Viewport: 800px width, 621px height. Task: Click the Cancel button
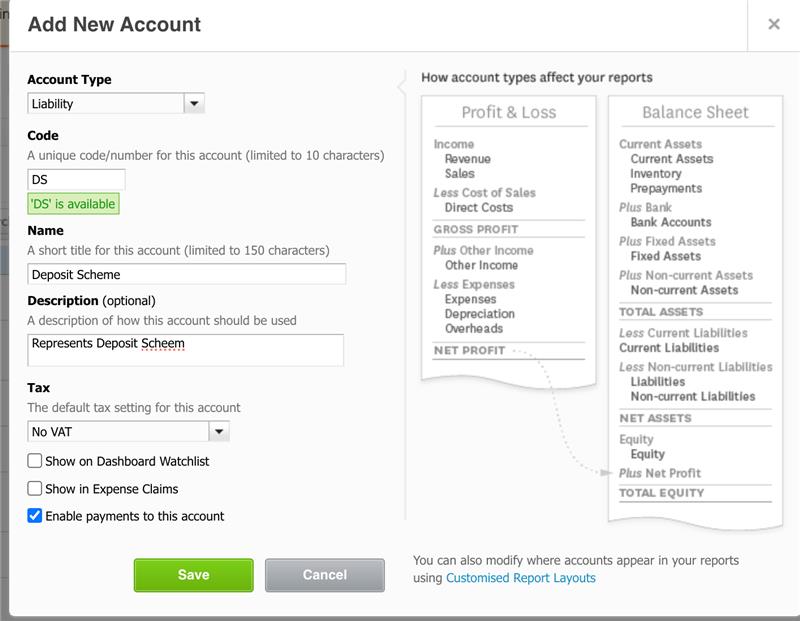(x=322, y=575)
